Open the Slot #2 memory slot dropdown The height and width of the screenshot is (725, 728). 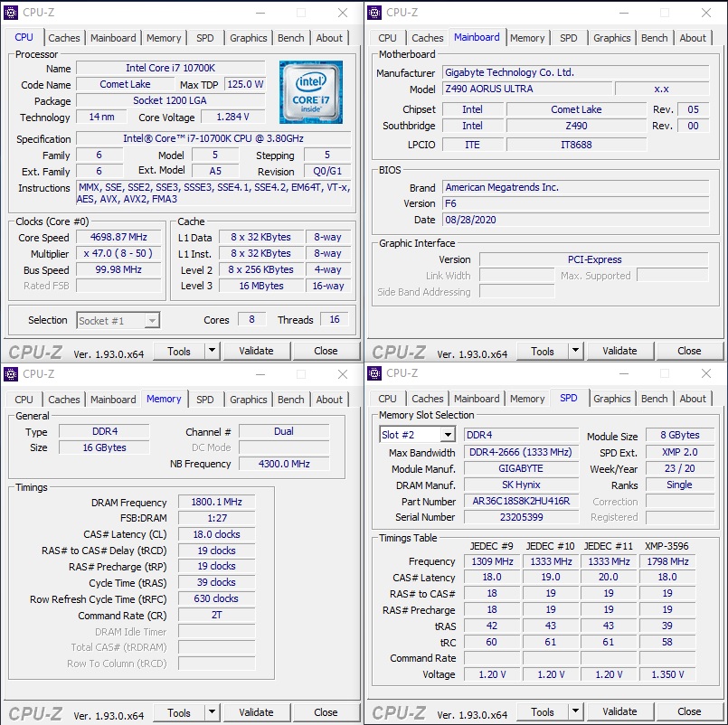tap(448, 436)
